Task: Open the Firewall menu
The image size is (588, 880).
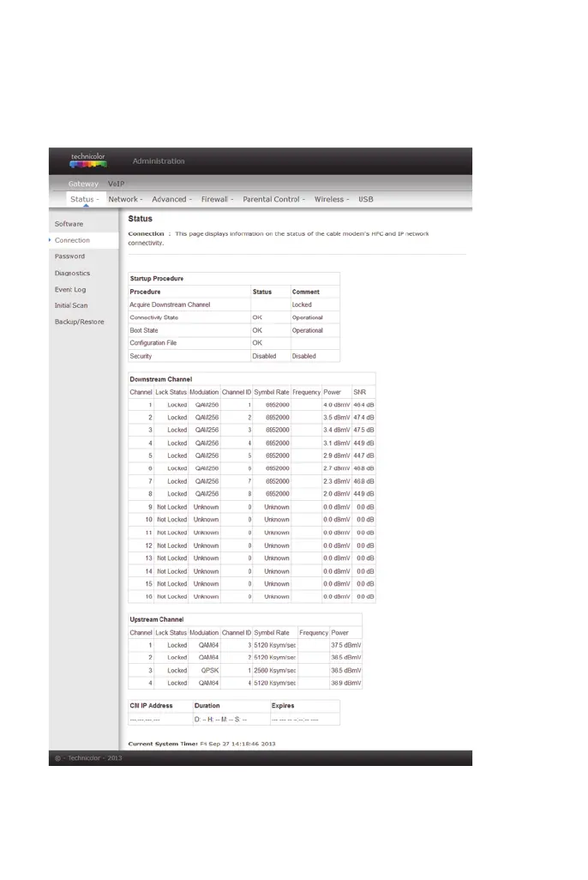Action: pos(217,199)
